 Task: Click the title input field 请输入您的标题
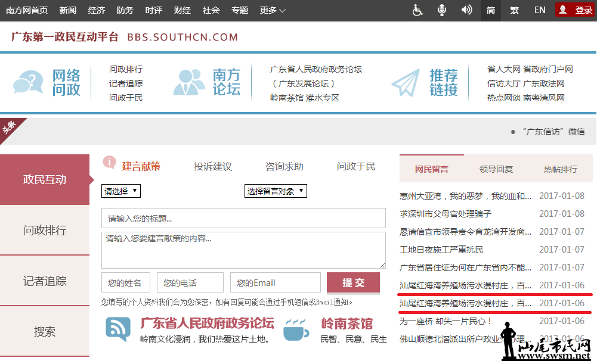(243, 218)
